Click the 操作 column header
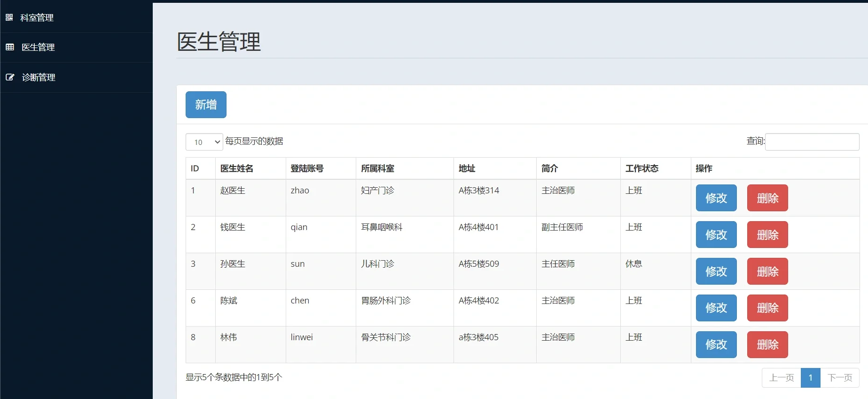The height and width of the screenshot is (399, 868). coord(775,168)
